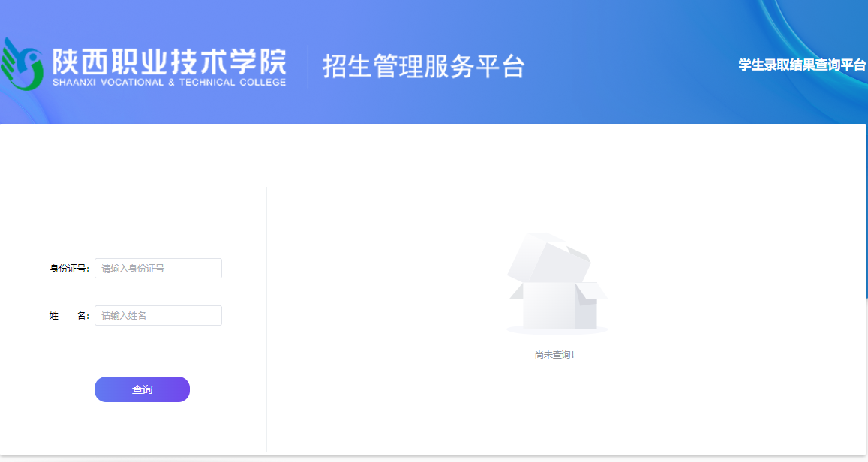Screen dimensions: 868x462
Task: Open the 学生录取结果查询平台 link
Action: (802, 65)
